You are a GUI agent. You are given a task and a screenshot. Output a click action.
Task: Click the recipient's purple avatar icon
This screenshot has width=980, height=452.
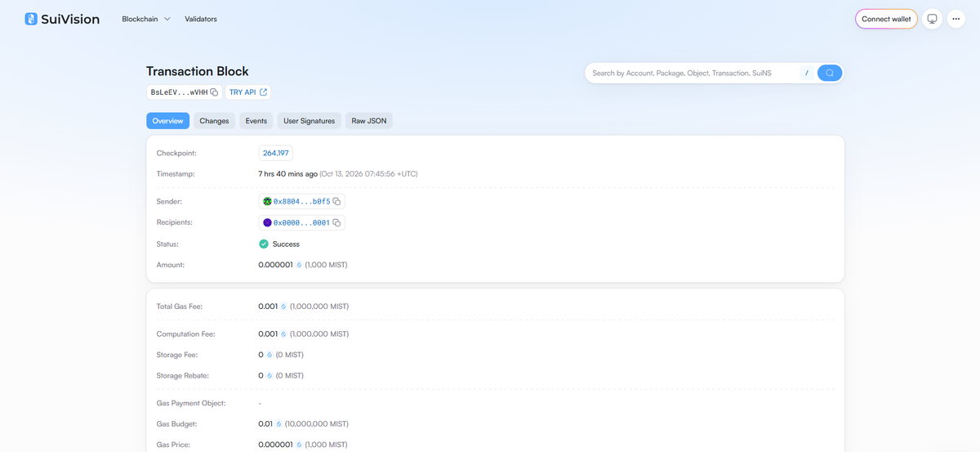click(267, 222)
